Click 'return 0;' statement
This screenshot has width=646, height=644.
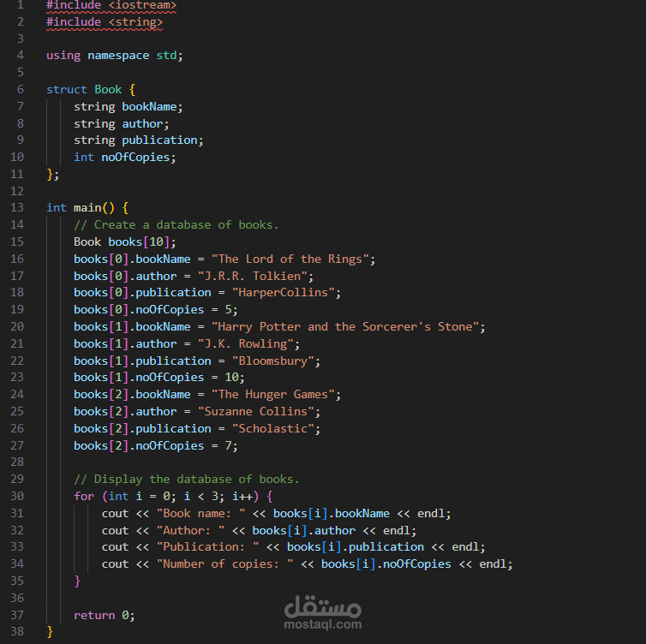coord(105,615)
